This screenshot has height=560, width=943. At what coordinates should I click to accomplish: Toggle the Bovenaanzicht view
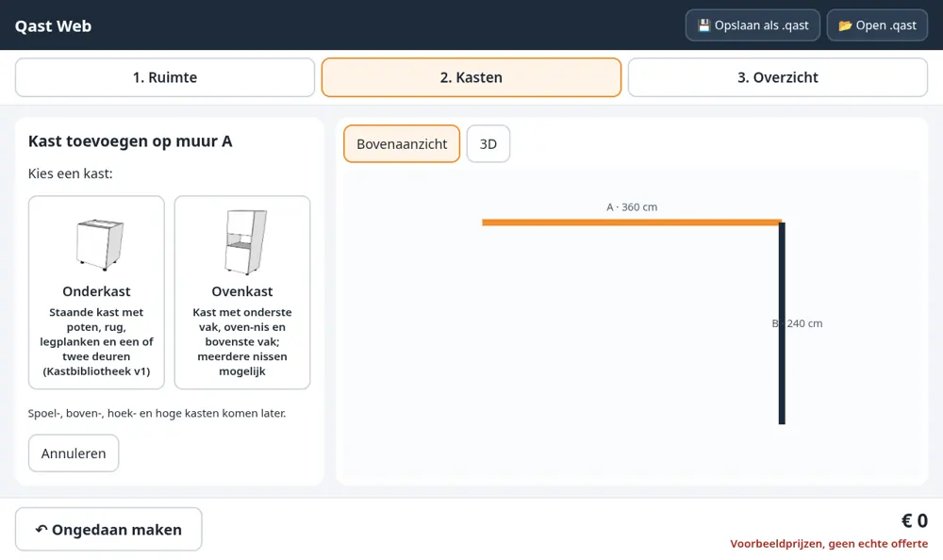click(x=402, y=143)
